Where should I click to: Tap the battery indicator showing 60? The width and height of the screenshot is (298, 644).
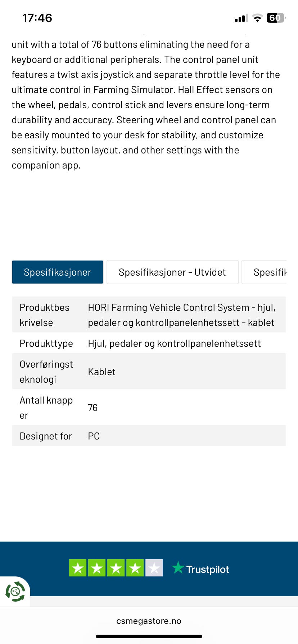pos(276,18)
